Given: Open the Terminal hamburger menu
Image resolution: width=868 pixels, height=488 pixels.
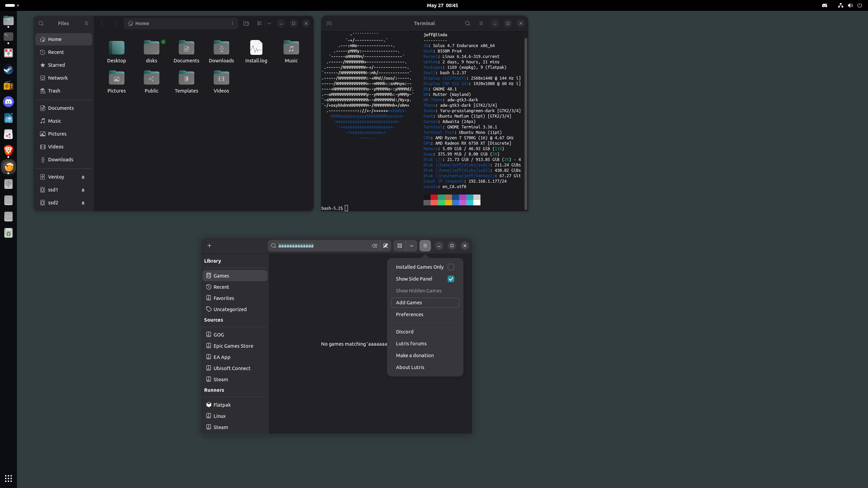Looking at the screenshot, I should [481, 23].
